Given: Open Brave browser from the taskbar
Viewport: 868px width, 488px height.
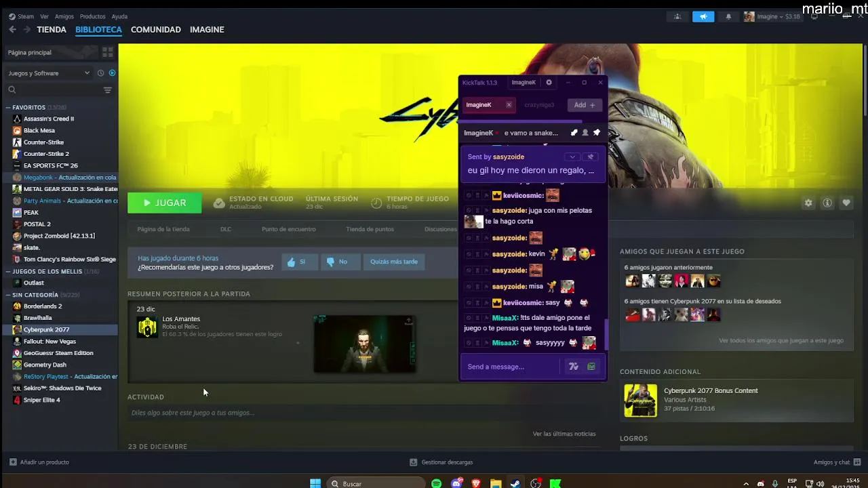Looking at the screenshot, I should (476, 483).
